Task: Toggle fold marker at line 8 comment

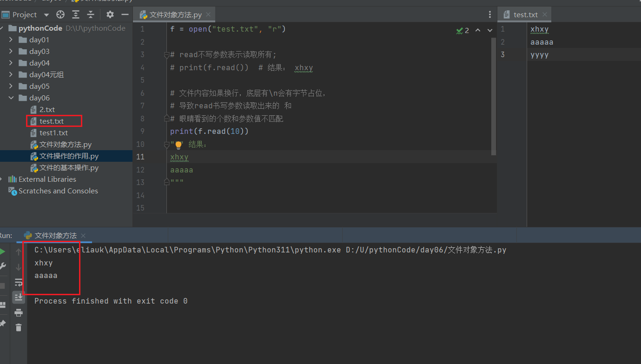Action: pyautogui.click(x=166, y=119)
